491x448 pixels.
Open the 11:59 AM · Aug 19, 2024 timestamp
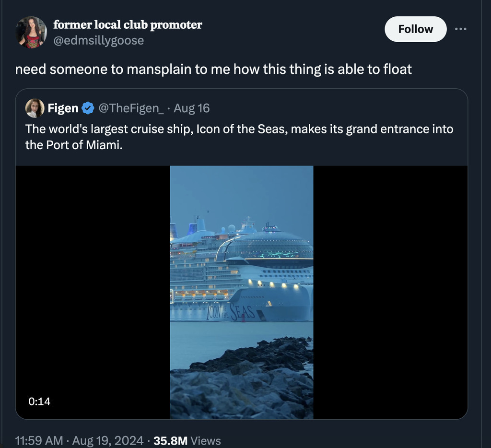pos(79,440)
